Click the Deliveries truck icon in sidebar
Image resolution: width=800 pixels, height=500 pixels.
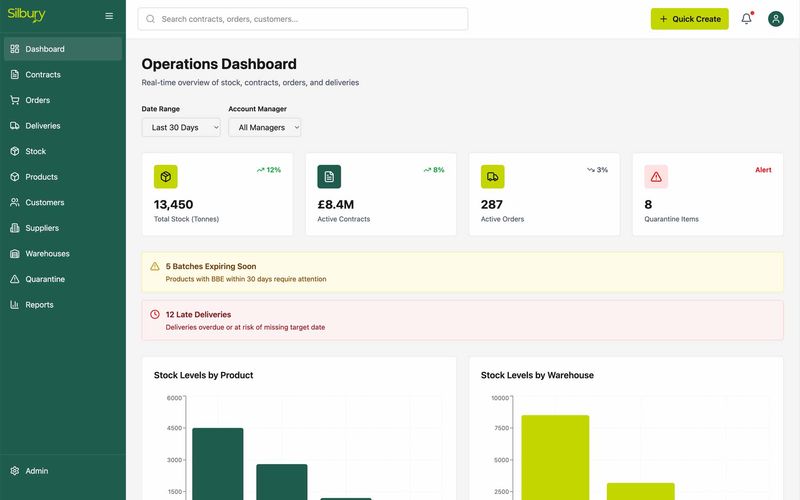point(15,126)
